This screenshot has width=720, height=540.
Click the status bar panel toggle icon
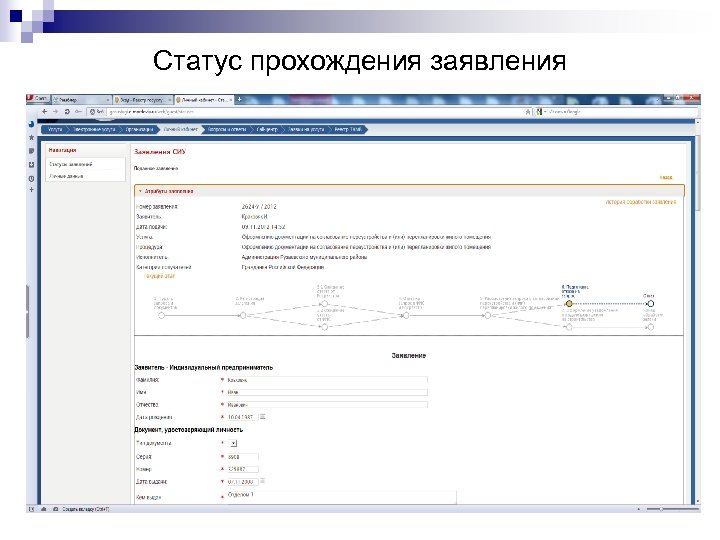(31, 509)
